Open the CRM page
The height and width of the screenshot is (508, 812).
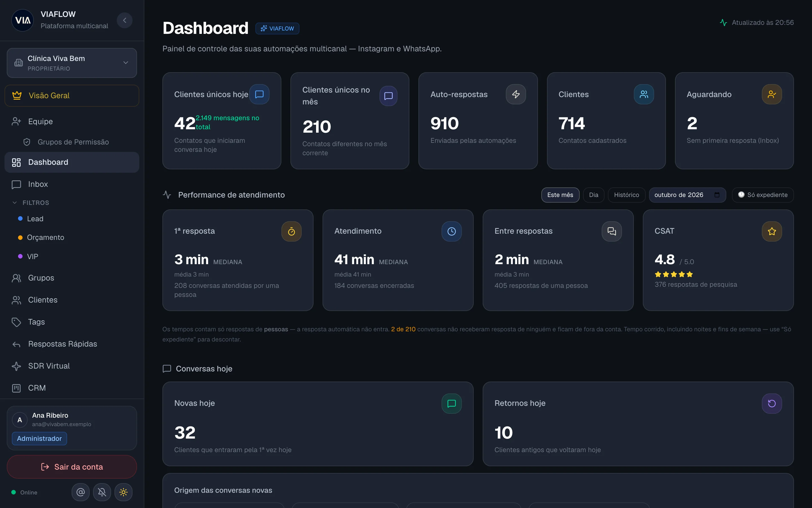coord(72,388)
